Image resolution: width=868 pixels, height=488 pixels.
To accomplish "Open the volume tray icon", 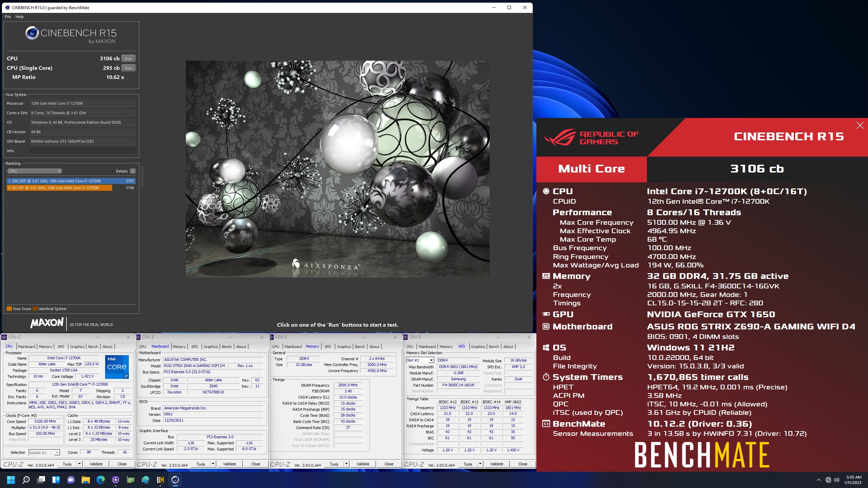I will pyautogui.click(x=836, y=480).
